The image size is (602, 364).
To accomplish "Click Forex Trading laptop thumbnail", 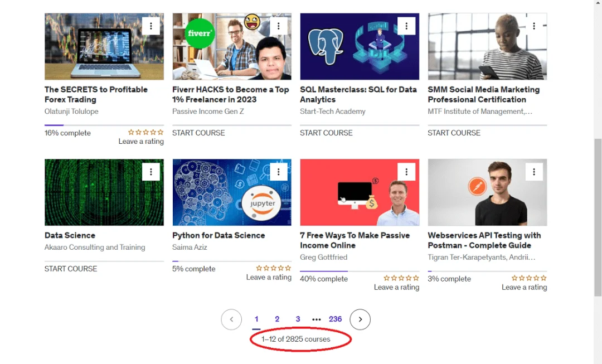I will click(104, 46).
